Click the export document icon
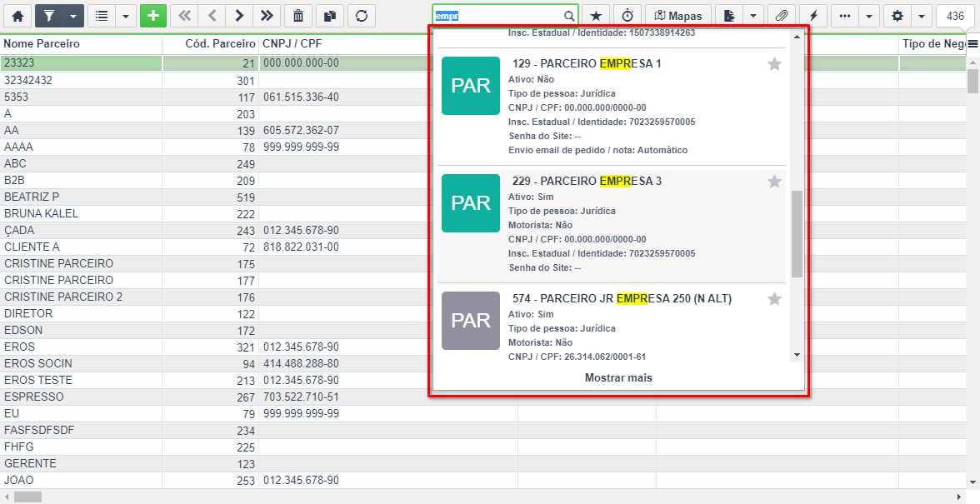980x504 pixels. tap(728, 16)
